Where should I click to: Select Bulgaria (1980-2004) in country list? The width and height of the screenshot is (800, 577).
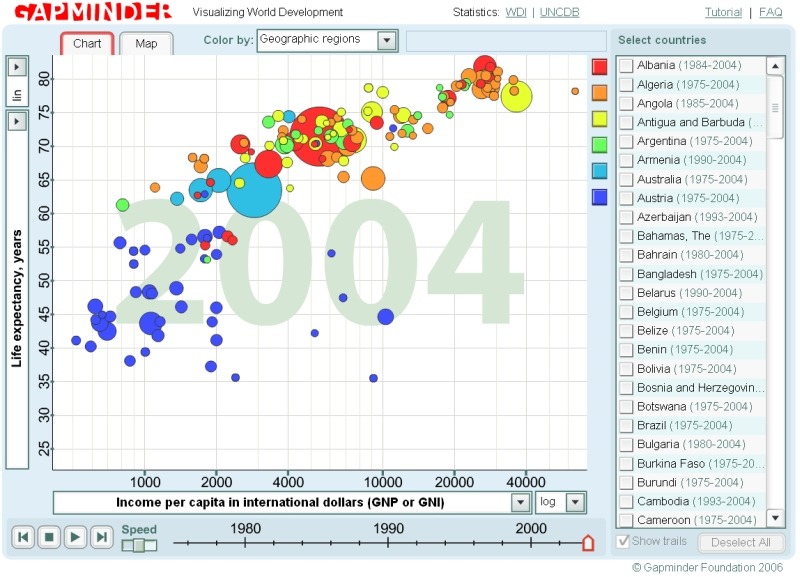tap(692, 445)
